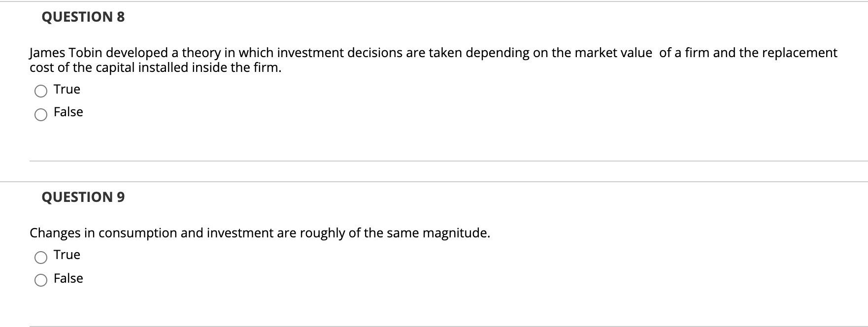This screenshot has width=868, height=327.
Task: Click the divider line below Question 8
Action: (x=434, y=160)
